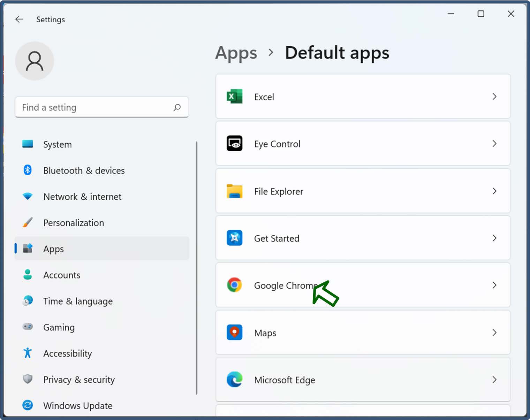Viewport: 530px width, 420px height.
Task: Click the Privacy shield icon
Action: coord(28,379)
